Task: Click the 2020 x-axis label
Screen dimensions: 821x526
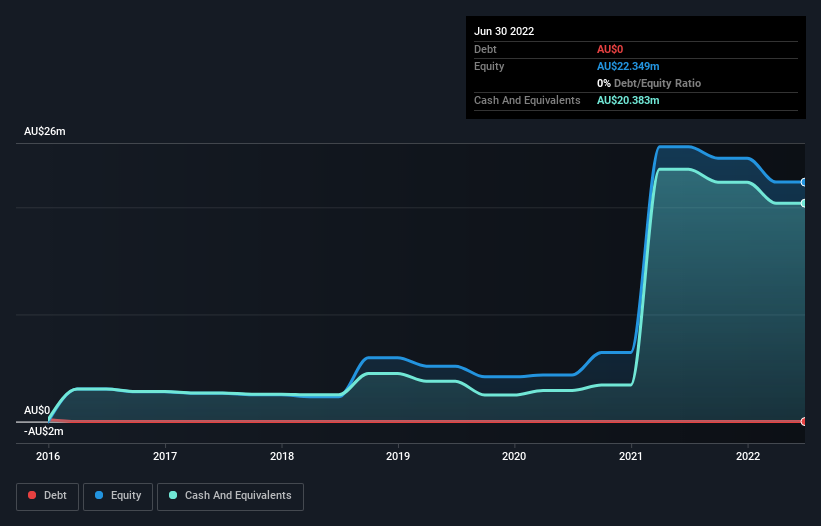Action: pos(514,456)
